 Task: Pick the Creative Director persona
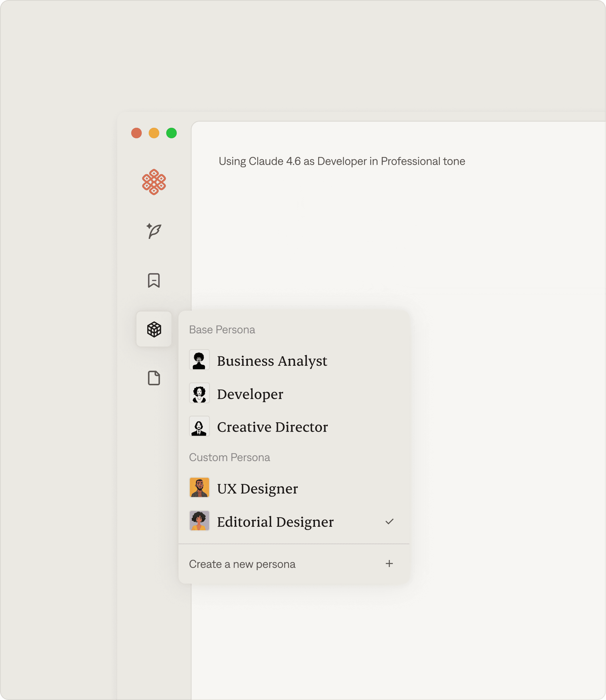tap(272, 427)
